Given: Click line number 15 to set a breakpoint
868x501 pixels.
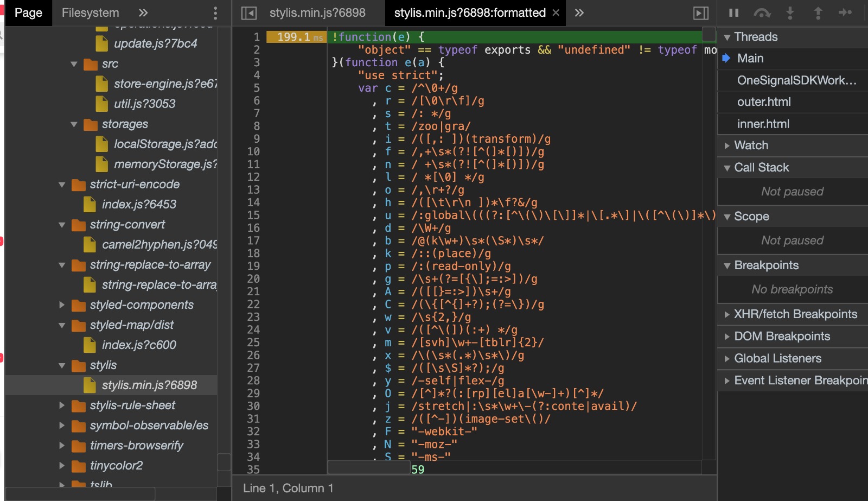Looking at the screenshot, I should [254, 215].
